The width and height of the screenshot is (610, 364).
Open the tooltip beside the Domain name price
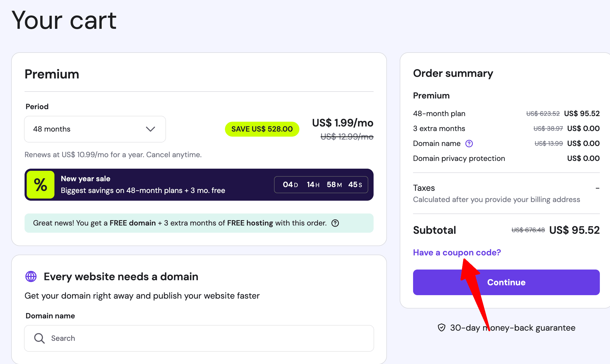(469, 144)
